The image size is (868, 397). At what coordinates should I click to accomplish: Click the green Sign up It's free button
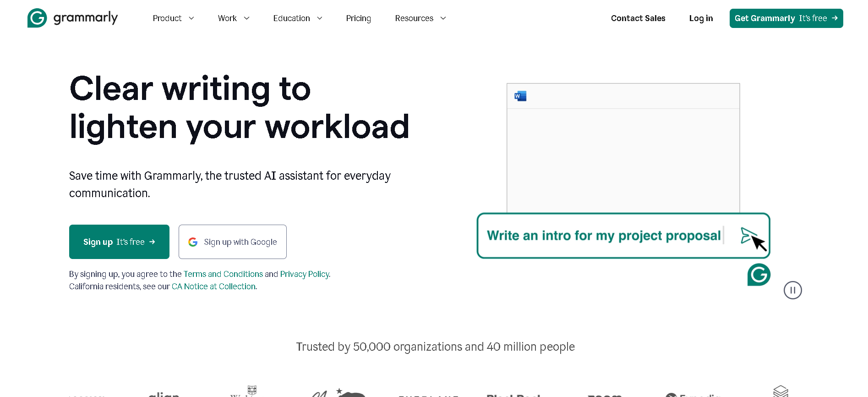click(x=119, y=242)
